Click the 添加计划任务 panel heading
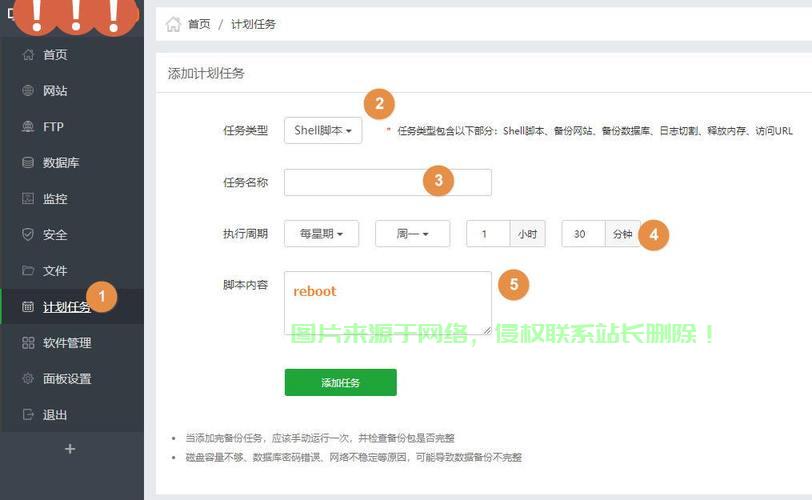Image resolution: width=812 pixels, height=500 pixels. [206, 73]
